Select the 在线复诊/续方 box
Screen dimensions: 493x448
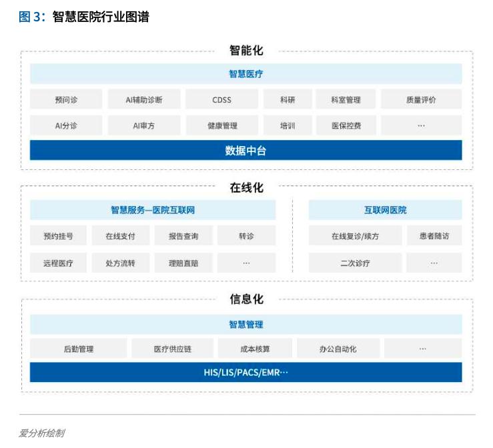(x=356, y=235)
